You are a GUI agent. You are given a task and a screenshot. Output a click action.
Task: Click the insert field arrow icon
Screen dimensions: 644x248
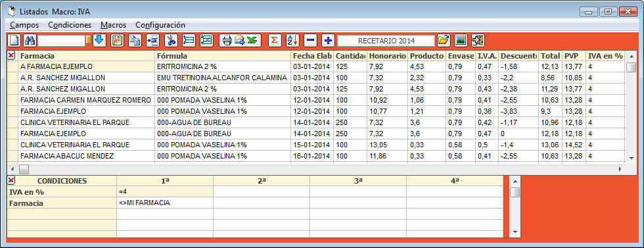pyautogui.click(x=152, y=40)
